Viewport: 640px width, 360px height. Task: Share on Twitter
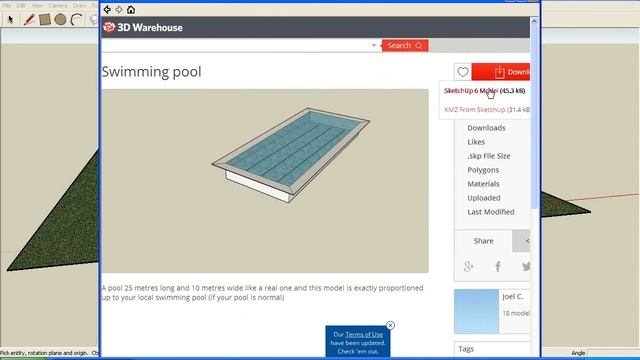tap(526, 267)
